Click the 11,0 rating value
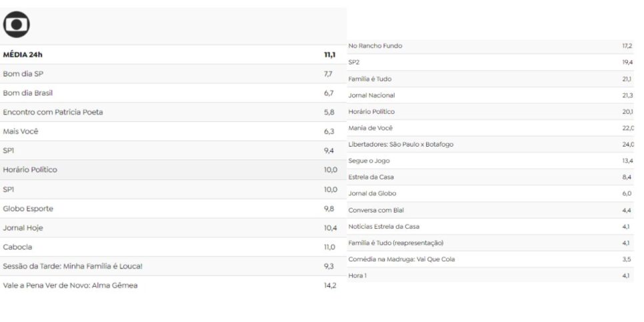 tap(329, 247)
